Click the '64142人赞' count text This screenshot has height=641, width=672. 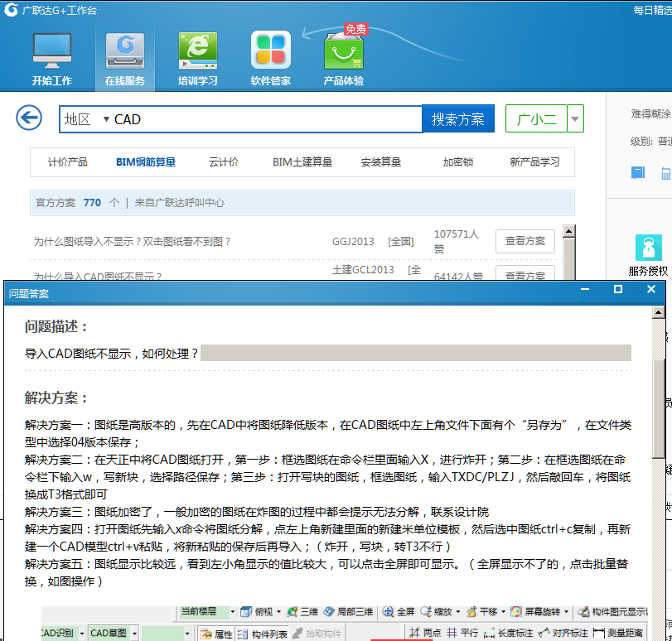point(458,276)
